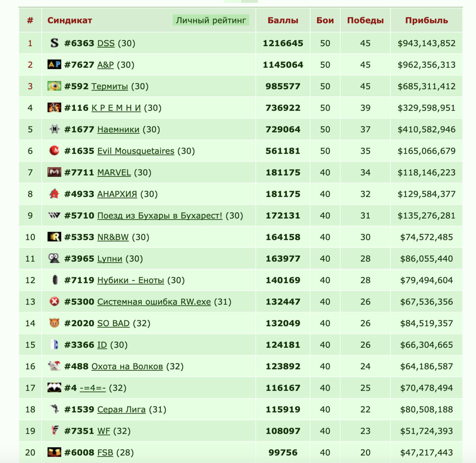Open Поезд из Бухары в Бухарест! link
The image size is (476, 463).
click(x=160, y=216)
